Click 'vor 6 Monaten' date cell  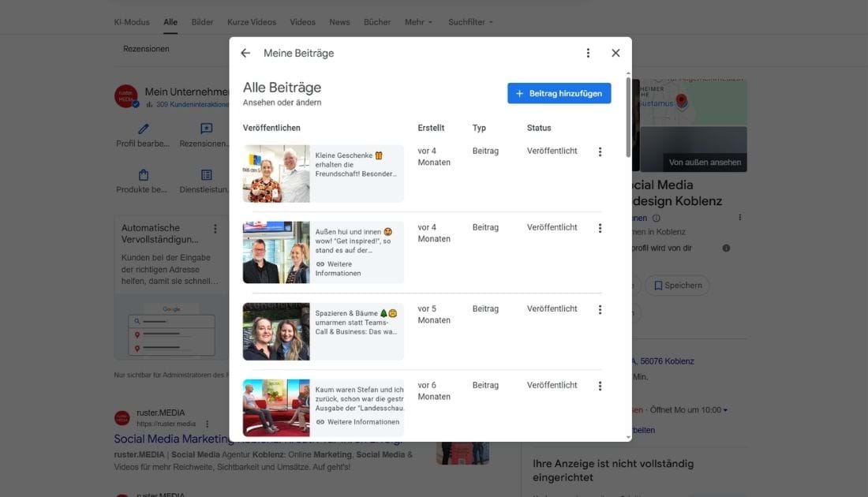click(x=434, y=390)
